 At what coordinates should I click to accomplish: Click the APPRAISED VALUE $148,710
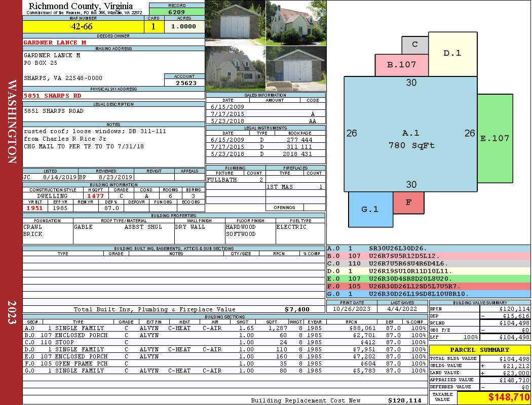(x=514, y=380)
